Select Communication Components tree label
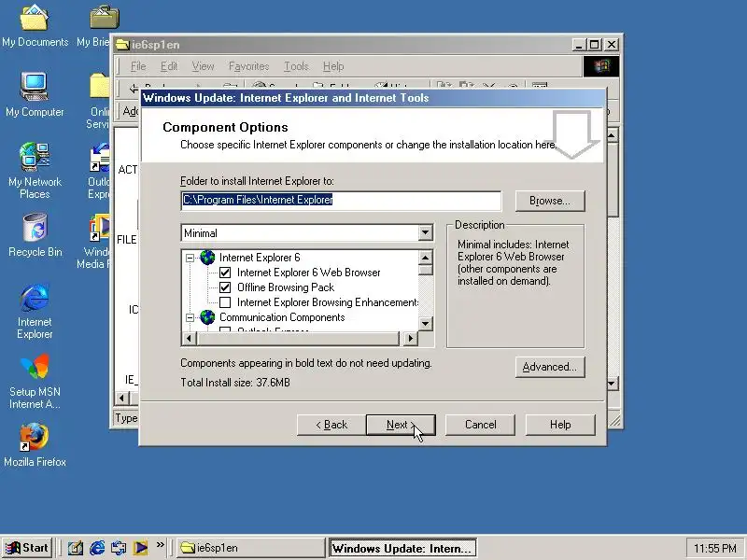 [282, 317]
